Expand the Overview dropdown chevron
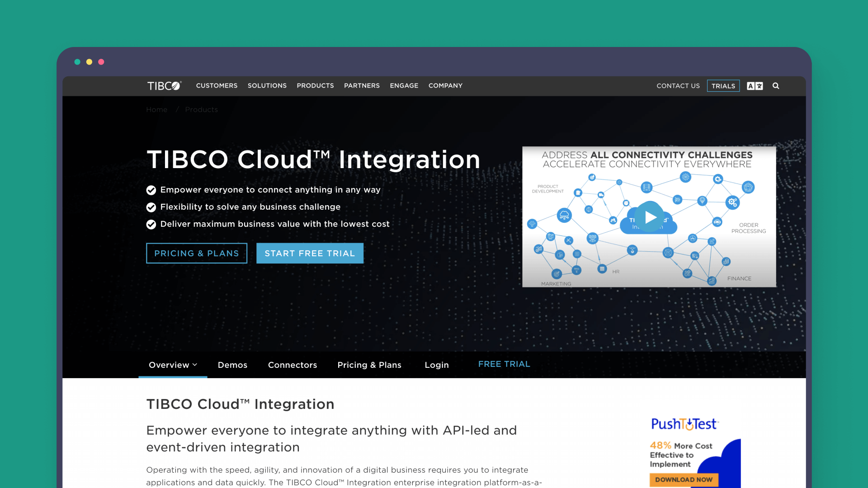This screenshot has height=488, width=868. click(x=195, y=364)
